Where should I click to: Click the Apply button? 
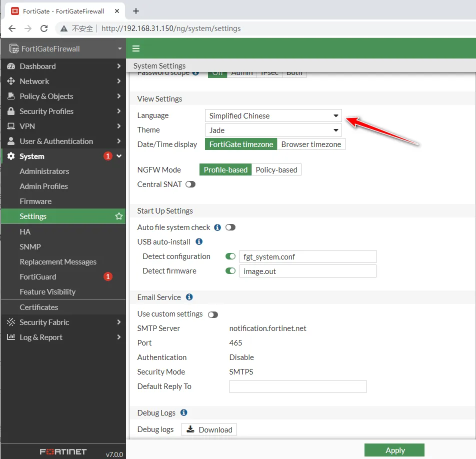click(394, 450)
